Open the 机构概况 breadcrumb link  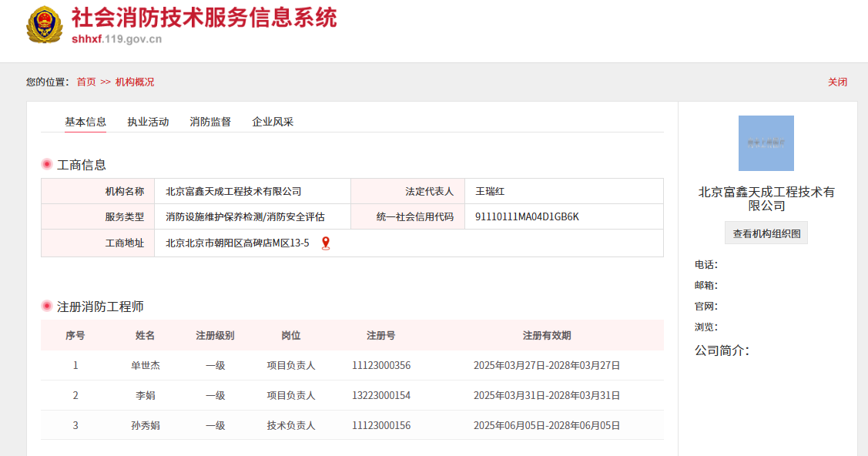tap(132, 82)
